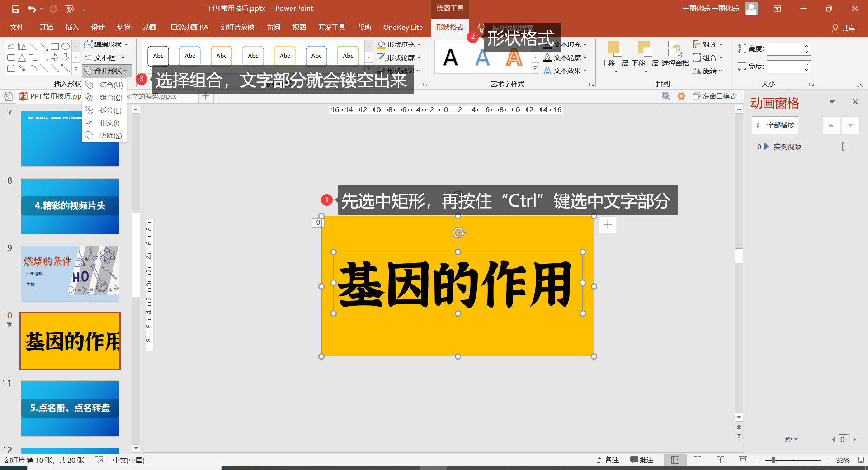Click the Width (宽度) input field
The image size is (868, 470).
point(789,66)
